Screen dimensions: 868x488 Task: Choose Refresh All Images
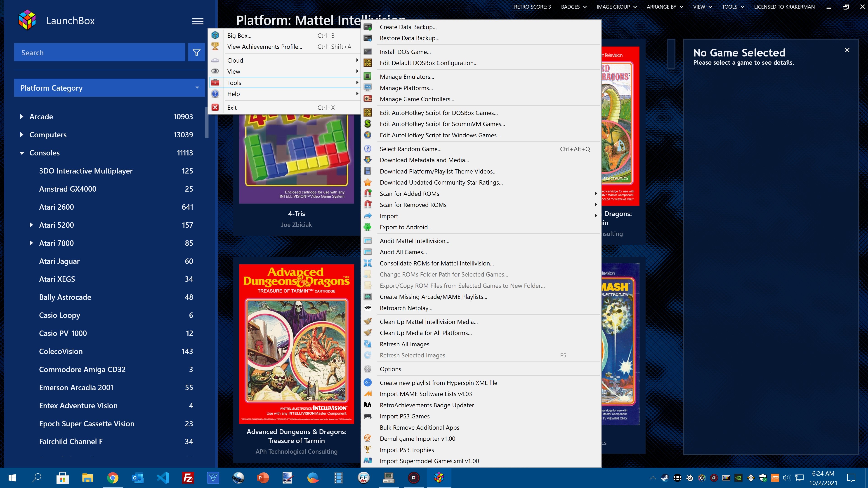(x=404, y=344)
